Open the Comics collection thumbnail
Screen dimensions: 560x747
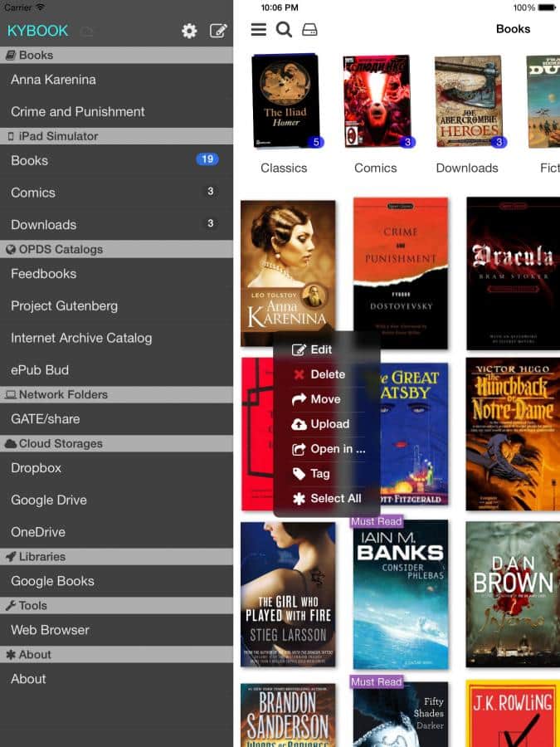pos(376,102)
